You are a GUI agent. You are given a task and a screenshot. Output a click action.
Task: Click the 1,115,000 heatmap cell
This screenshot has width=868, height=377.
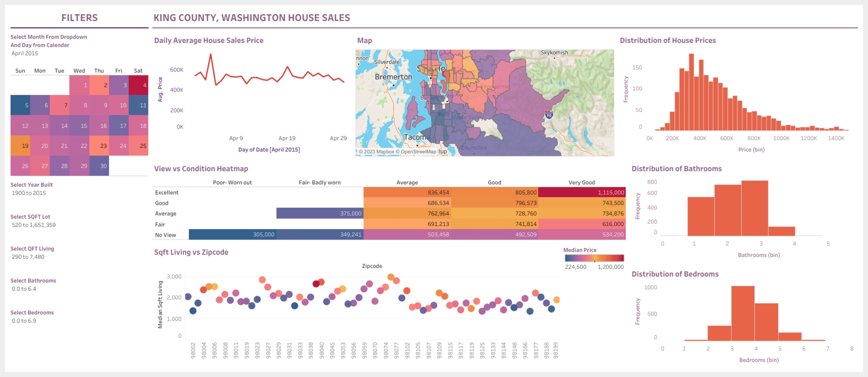[x=582, y=192]
